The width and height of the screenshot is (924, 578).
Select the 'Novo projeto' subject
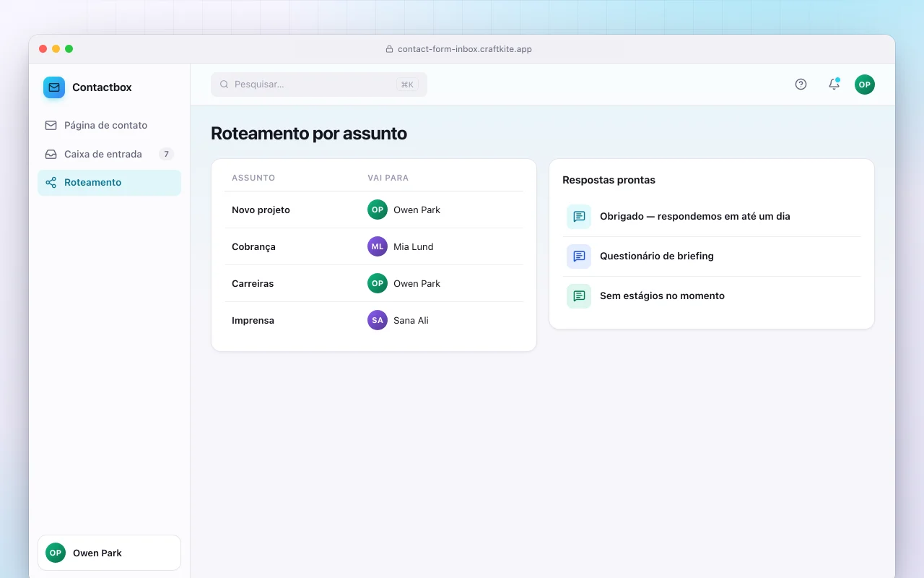coord(261,210)
